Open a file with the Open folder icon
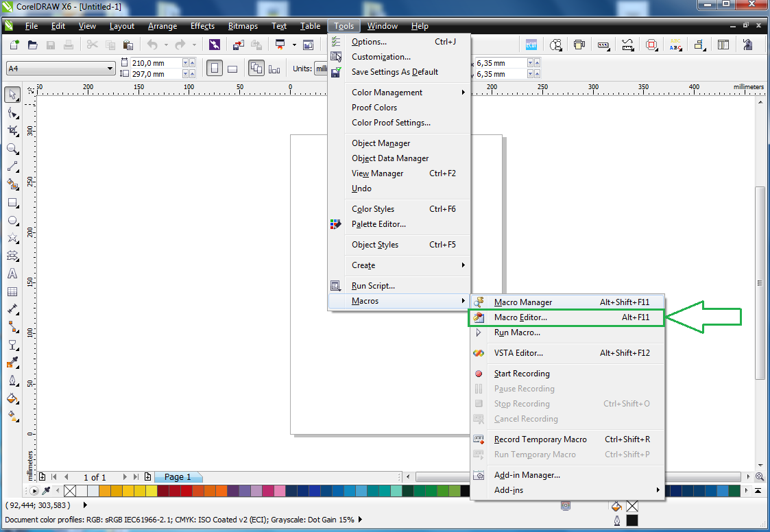 tap(32, 45)
